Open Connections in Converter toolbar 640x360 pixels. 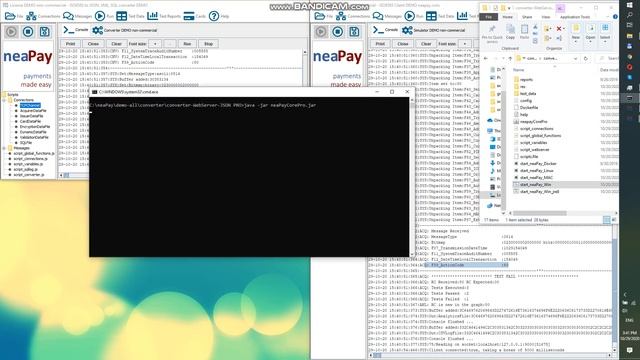pos(43,16)
